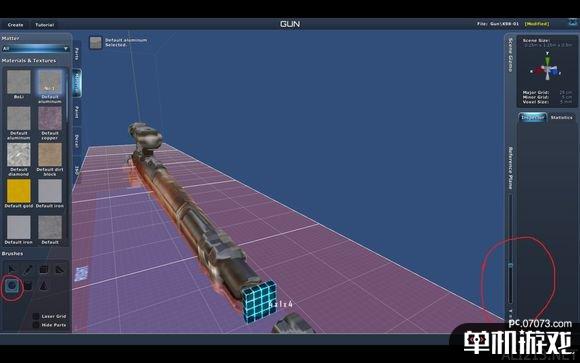The height and width of the screenshot is (363, 580).
Task: Pick the cone brush shape
Action: [44, 285]
